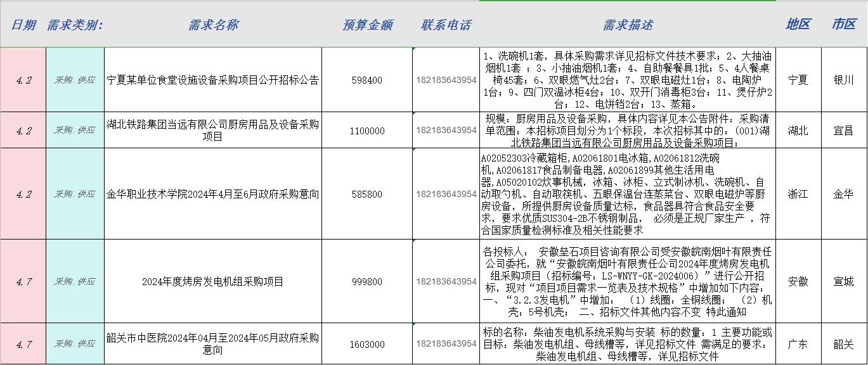This screenshot has height=365, width=868.
Task: Click the 999800 budget cell
Action: pos(367,281)
